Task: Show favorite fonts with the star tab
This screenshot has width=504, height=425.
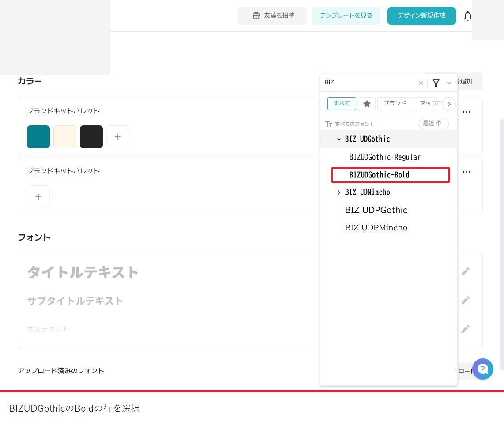Action: pyautogui.click(x=367, y=104)
